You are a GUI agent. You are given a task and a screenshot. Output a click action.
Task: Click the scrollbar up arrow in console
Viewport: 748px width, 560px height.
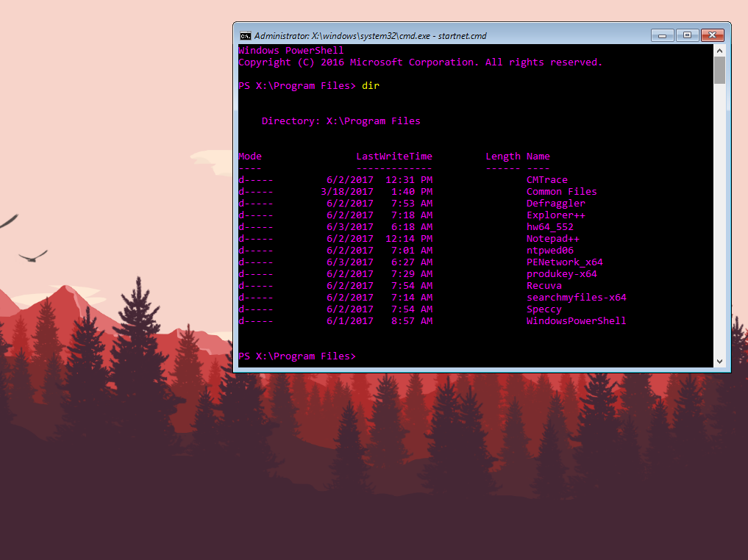[719, 51]
